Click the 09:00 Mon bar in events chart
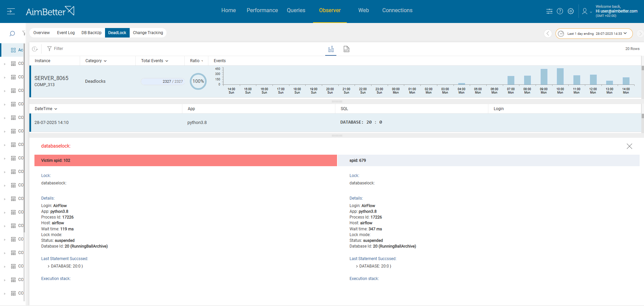This screenshot has width=644, height=306. coord(544,77)
